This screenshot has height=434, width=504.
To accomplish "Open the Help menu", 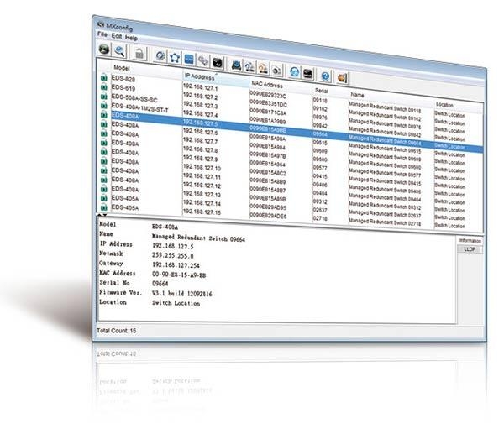I will (x=131, y=38).
